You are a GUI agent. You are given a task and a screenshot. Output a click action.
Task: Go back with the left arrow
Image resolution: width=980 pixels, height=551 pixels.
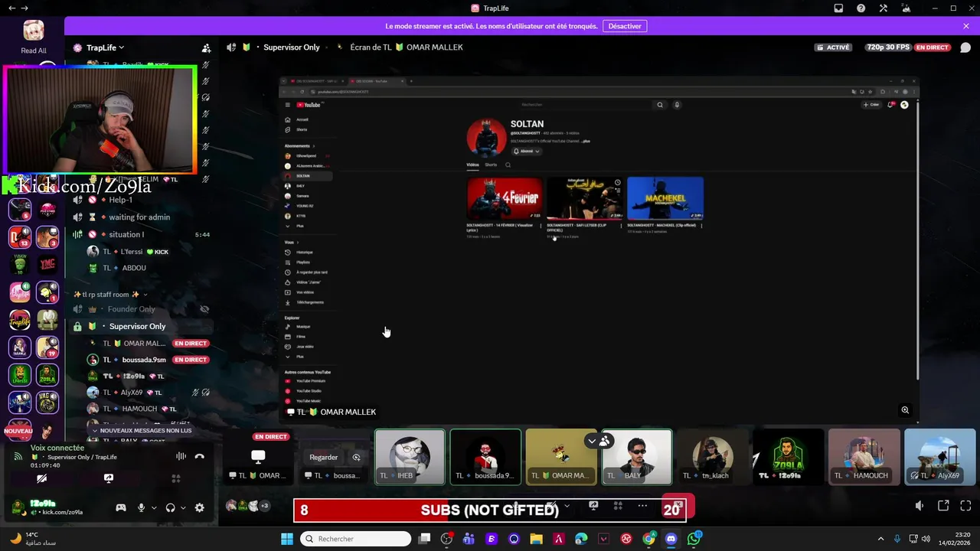coord(11,8)
